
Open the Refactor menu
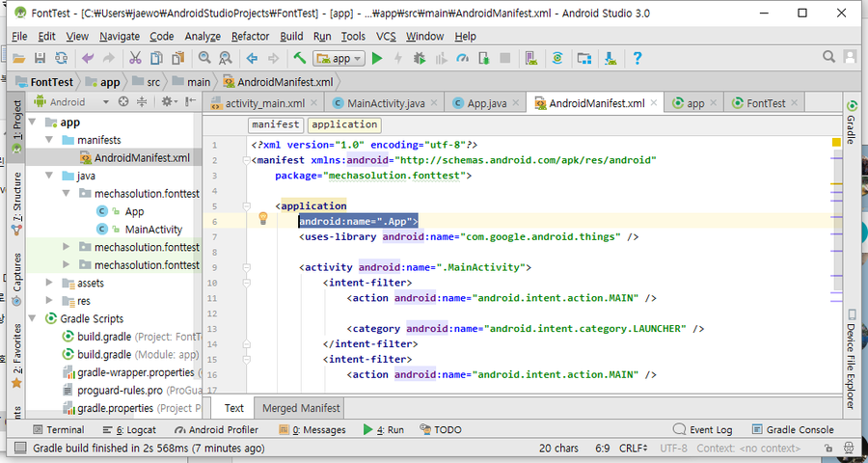(x=250, y=37)
